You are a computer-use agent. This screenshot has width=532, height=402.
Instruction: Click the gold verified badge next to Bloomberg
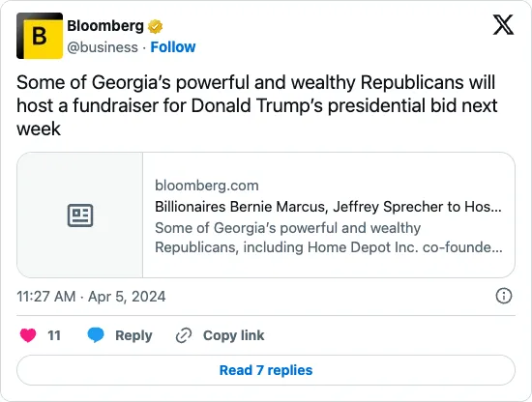point(155,26)
